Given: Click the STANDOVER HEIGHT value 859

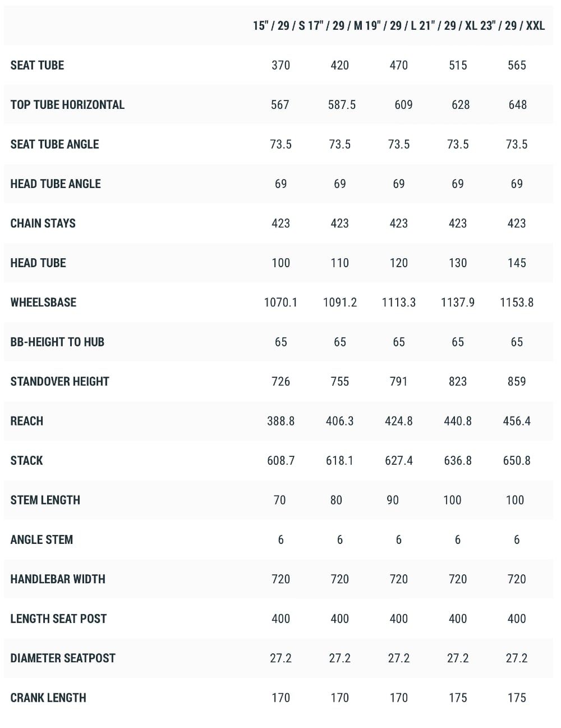Looking at the screenshot, I should coord(517,382).
